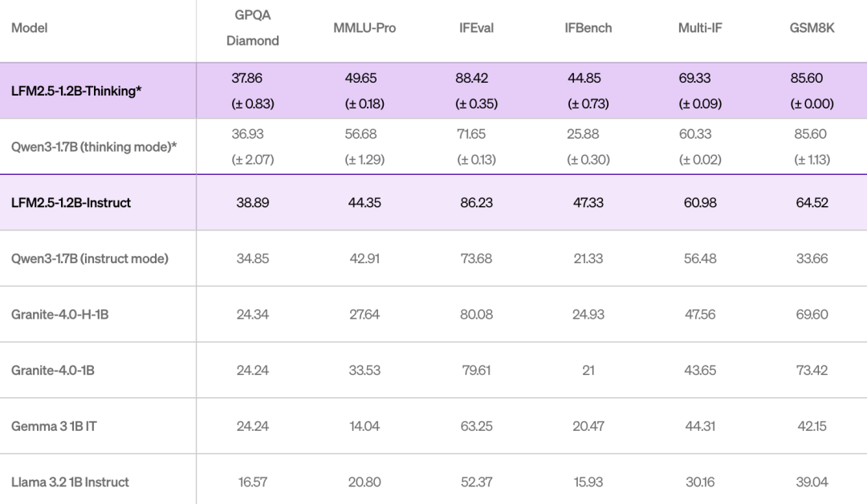Click the Model column header
Screen dimensions: 867x504
(30, 27)
